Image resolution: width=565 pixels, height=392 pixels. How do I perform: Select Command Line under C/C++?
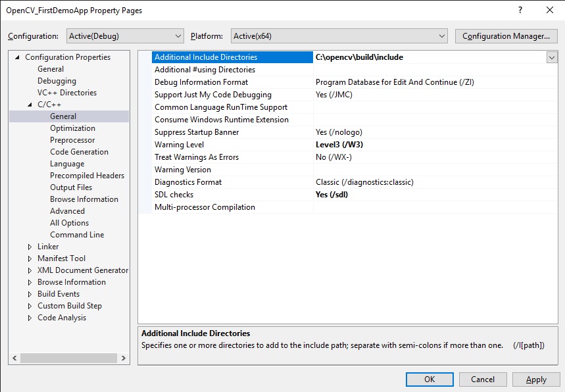[x=77, y=235]
